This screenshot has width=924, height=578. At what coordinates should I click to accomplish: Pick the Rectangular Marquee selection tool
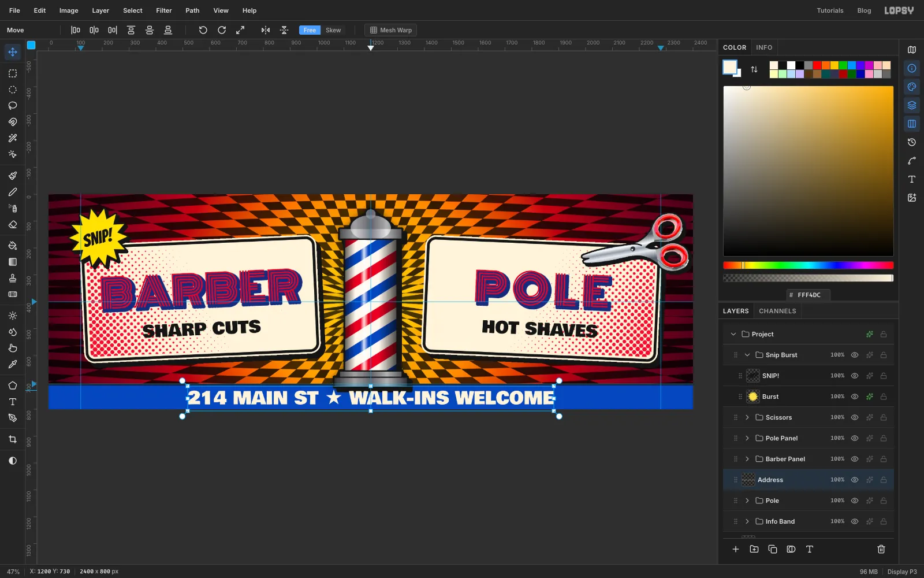[13, 73]
